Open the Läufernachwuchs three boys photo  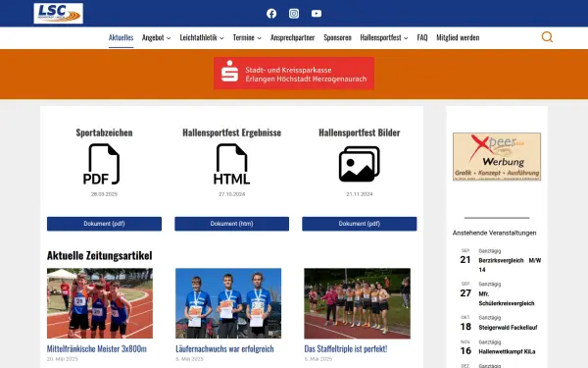(228, 303)
